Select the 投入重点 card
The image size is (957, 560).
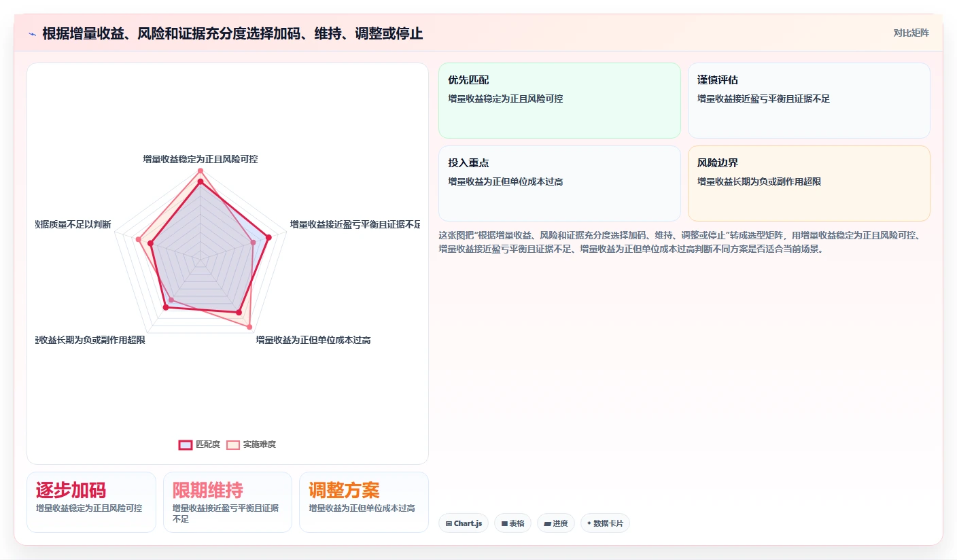[559, 183]
